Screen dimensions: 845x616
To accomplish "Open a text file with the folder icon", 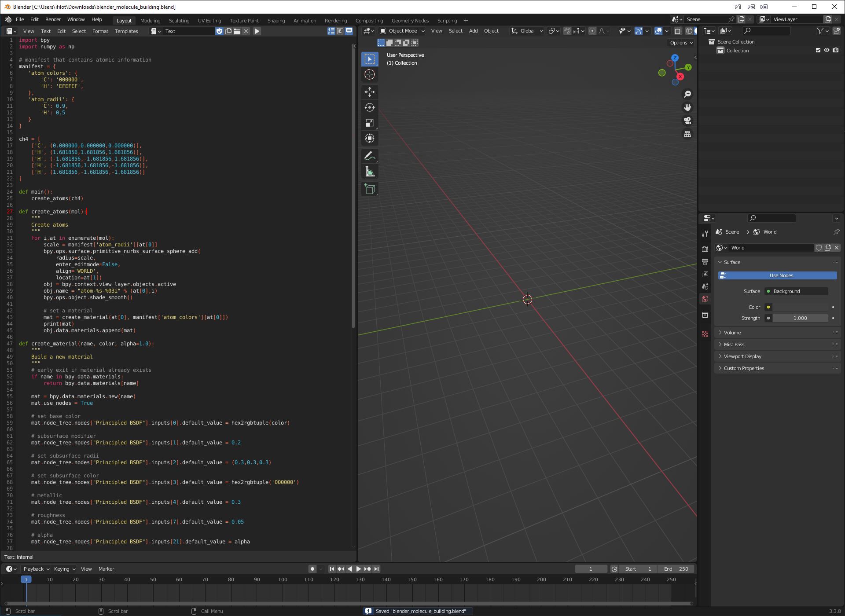I will coord(237,31).
